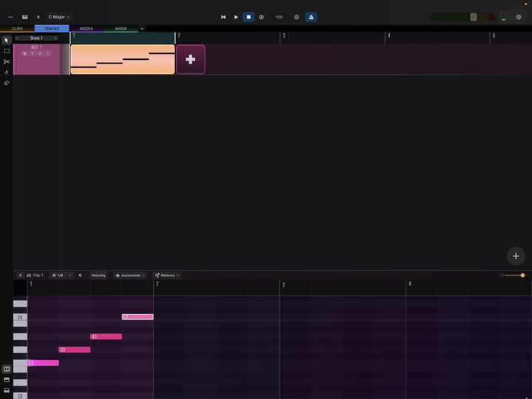
Task: Adjust the piano roll zoom slider
Action: [522, 275]
